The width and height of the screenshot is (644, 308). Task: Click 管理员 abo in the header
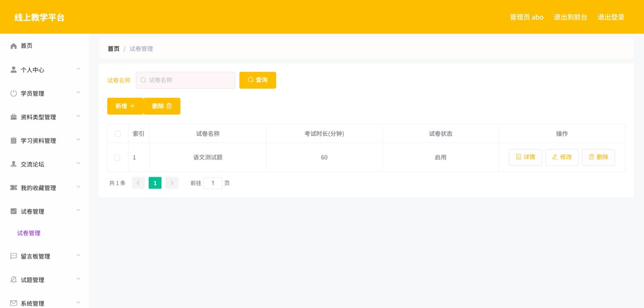pyautogui.click(x=526, y=17)
